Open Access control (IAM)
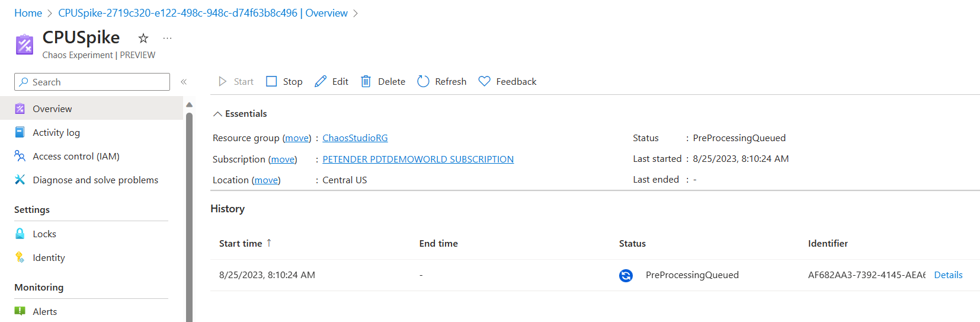Screen dimensions: 980x322 (76, 156)
